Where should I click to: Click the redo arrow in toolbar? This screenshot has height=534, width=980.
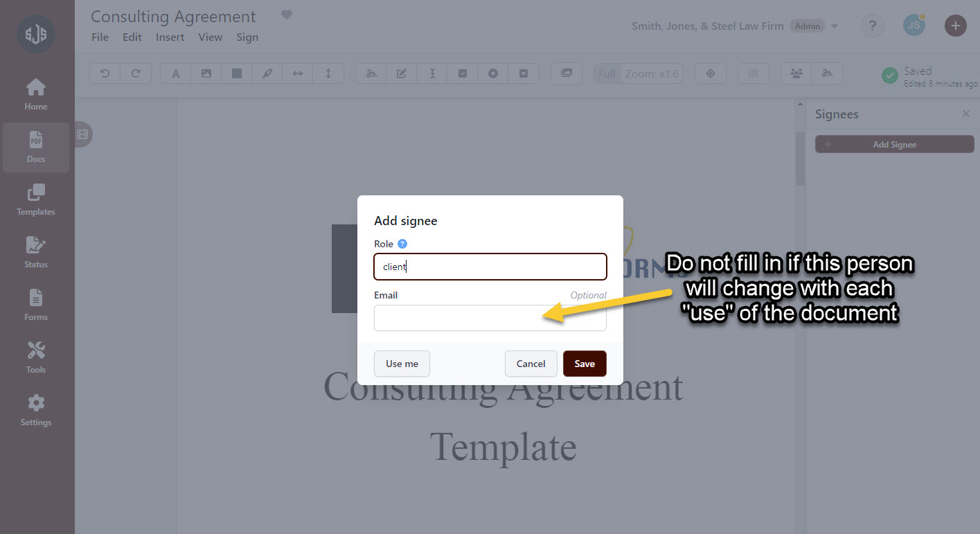136,73
